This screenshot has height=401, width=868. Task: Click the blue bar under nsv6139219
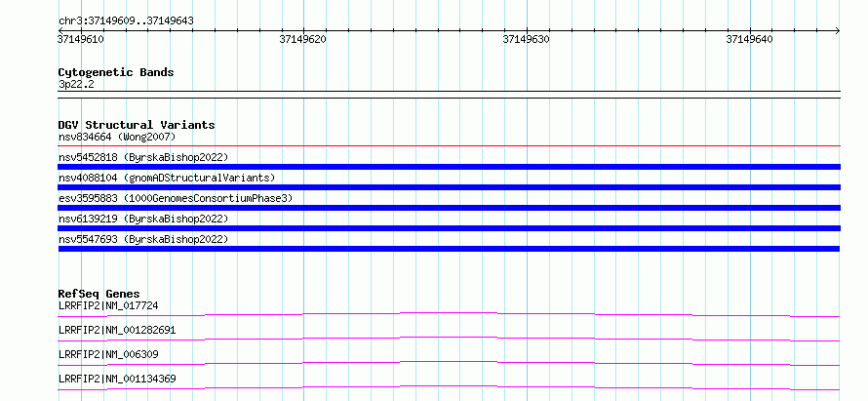tap(449, 228)
